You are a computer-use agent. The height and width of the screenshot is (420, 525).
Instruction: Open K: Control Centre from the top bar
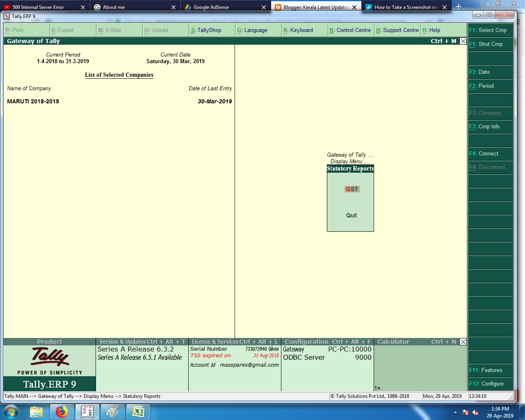pos(351,30)
